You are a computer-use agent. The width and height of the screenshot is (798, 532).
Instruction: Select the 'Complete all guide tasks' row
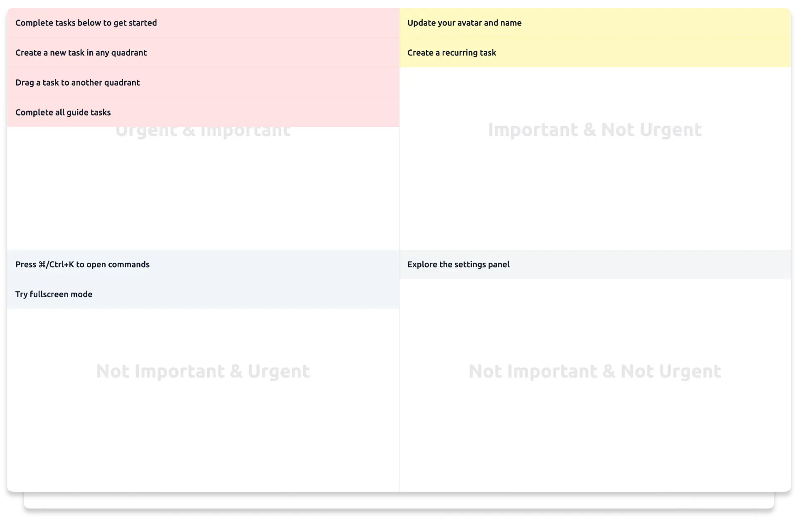click(x=63, y=113)
